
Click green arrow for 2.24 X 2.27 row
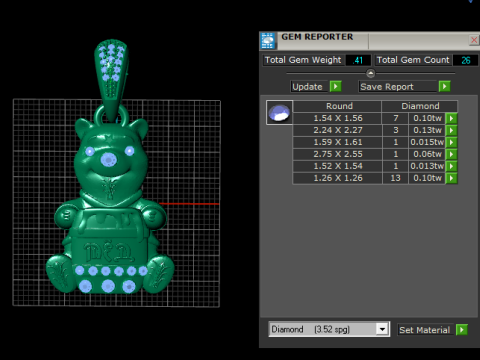point(451,130)
